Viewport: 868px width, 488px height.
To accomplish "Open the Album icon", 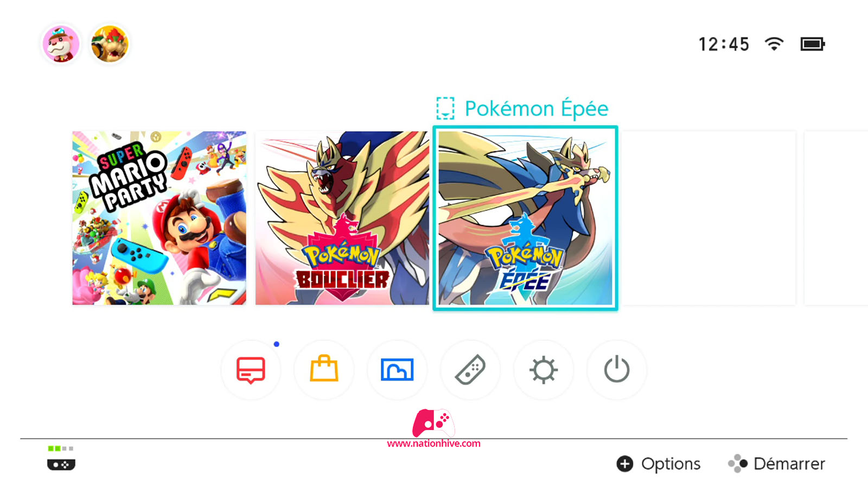I will [397, 370].
